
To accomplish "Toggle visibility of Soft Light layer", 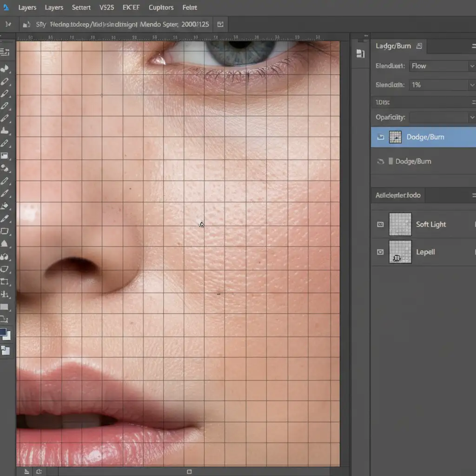I will click(x=380, y=225).
